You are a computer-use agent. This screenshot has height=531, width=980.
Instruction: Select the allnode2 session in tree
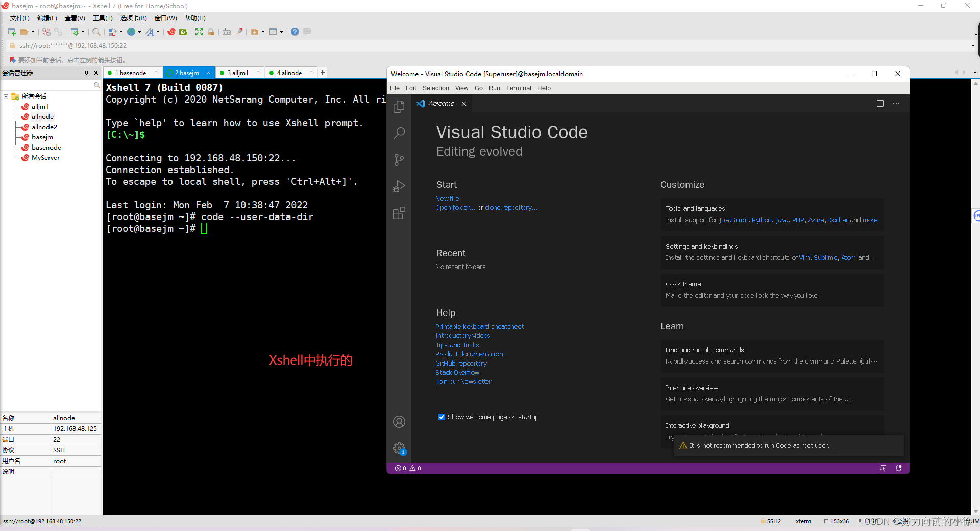(44, 127)
